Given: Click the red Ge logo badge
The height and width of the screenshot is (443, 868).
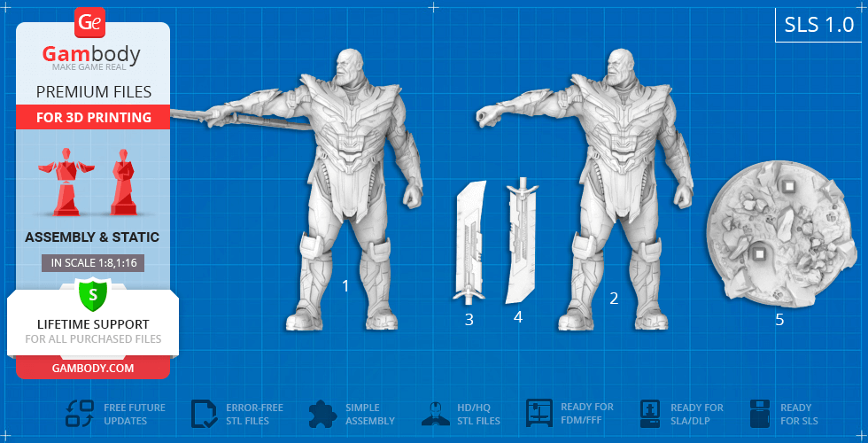Looking at the screenshot, I should (x=89, y=23).
